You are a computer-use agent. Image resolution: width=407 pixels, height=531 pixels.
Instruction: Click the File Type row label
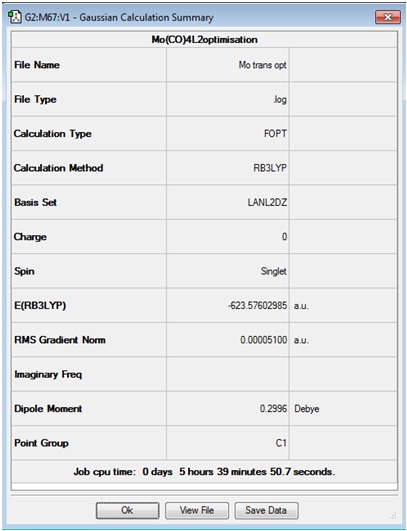[x=35, y=99]
